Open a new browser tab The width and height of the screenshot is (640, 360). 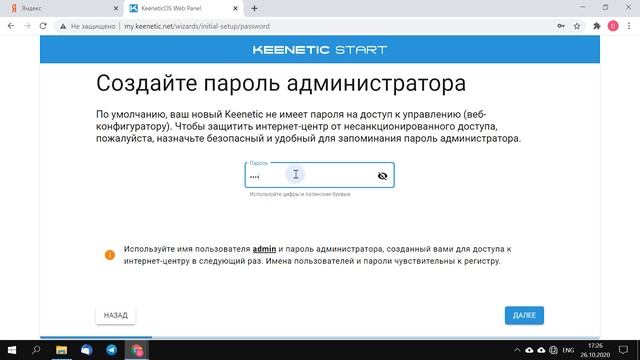[254, 8]
